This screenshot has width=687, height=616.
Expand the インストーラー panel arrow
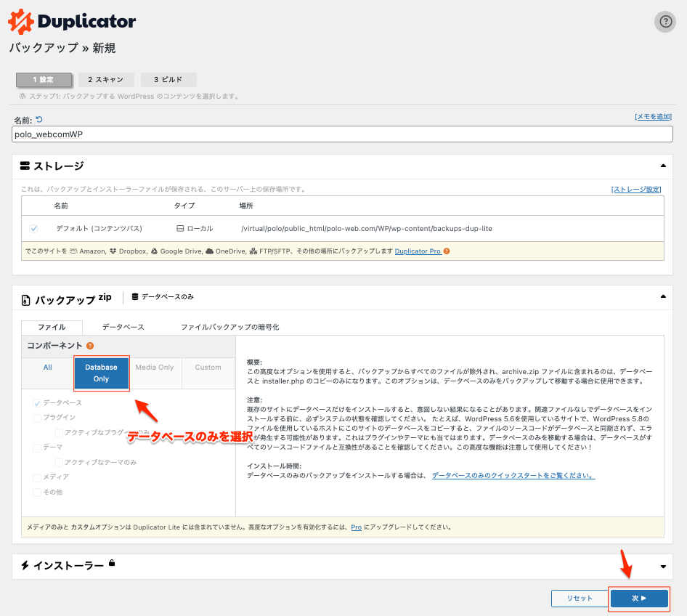(x=662, y=567)
